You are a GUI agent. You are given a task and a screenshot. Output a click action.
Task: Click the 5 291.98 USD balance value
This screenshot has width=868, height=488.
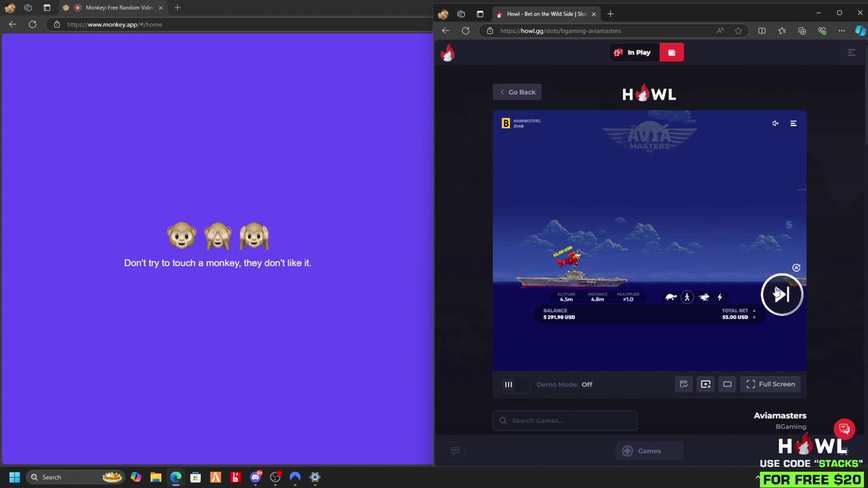coord(559,317)
